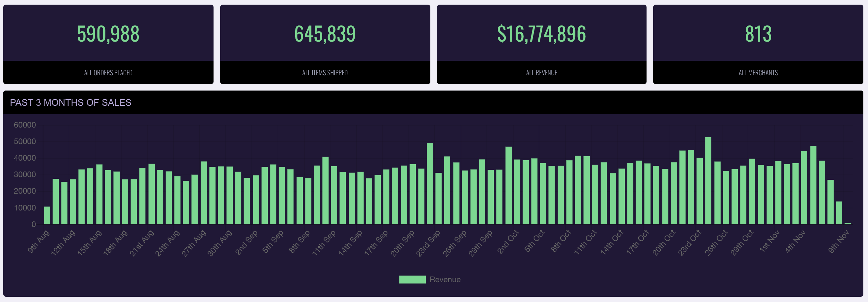
Task: Click the tallest bar in September
Action: click(430, 184)
